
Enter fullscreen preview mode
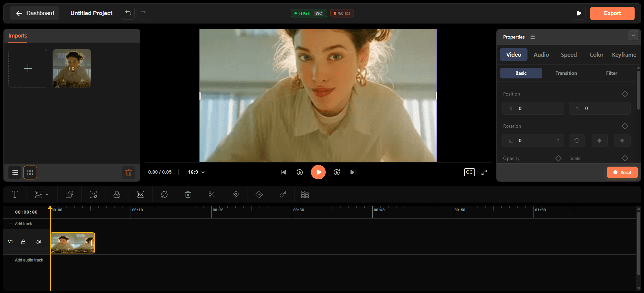click(x=484, y=172)
